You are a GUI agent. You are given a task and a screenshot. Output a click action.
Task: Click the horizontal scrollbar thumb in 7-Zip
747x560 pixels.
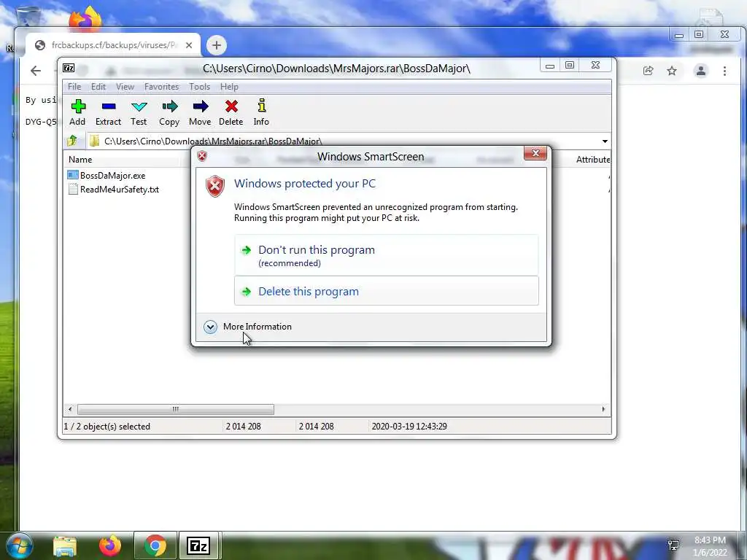[x=176, y=409]
